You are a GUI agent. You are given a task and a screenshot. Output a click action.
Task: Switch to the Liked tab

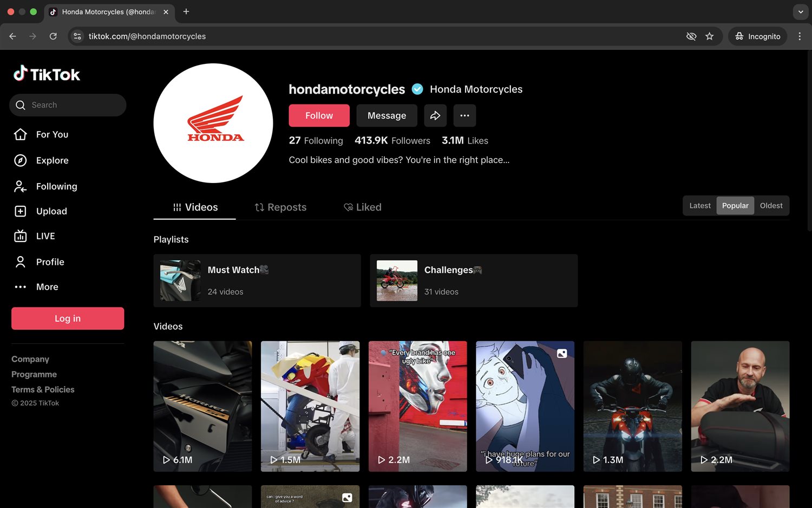coord(363,207)
